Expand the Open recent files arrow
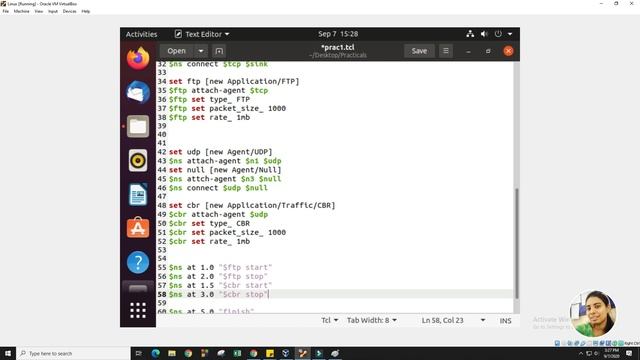This screenshot has width=640, height=360. [x=201, y=51]
